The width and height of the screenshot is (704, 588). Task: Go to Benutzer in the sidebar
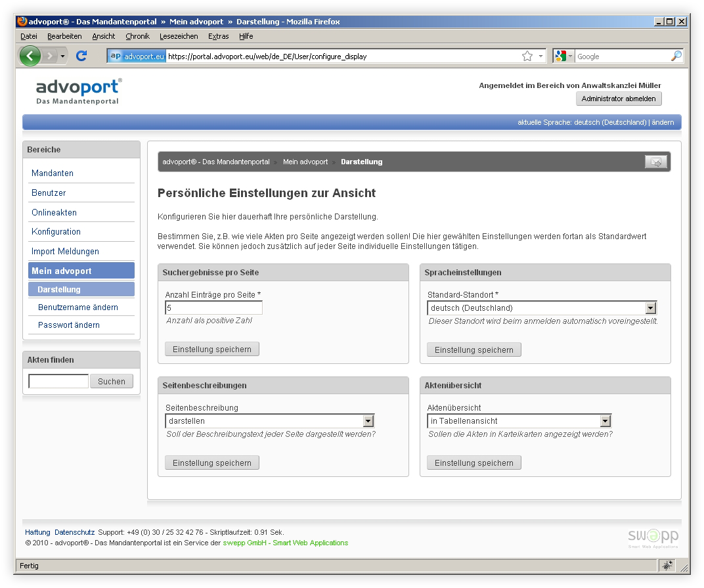pyautogui.click(x=49, y=193)
